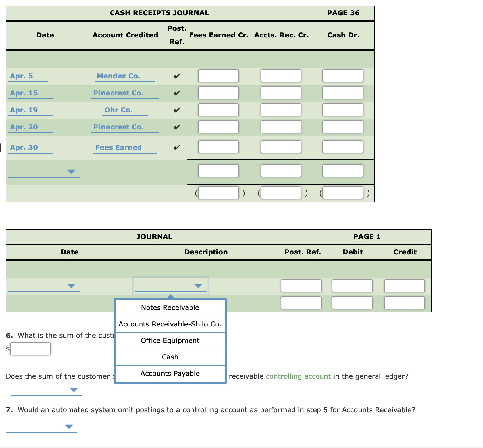
Task: Open the date dropdown in the cash receipts journal
Action: tap(72, 171)
